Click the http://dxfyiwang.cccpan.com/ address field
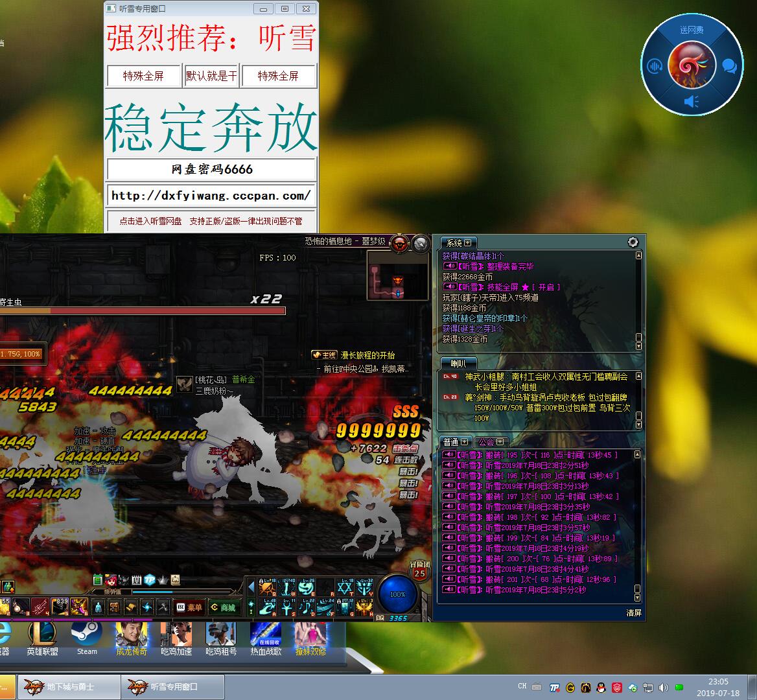 [x=211, y=196]
